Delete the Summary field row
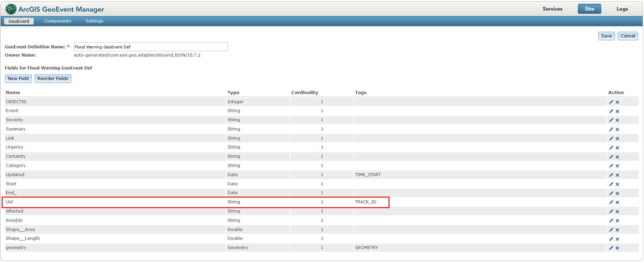Image resolution: width=644 pixels, height=263 pixels. (x=617, y=129)
